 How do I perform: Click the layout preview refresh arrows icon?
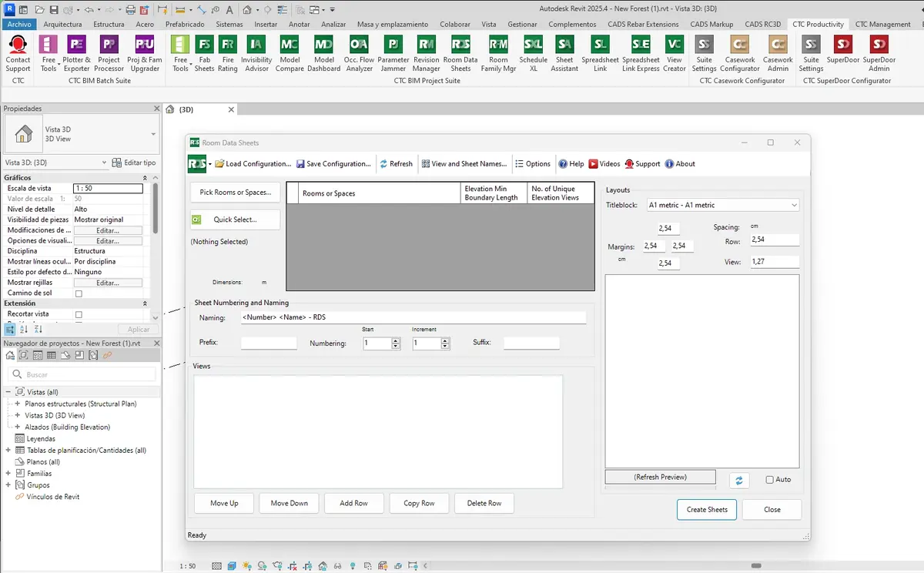tap(739, 480)
